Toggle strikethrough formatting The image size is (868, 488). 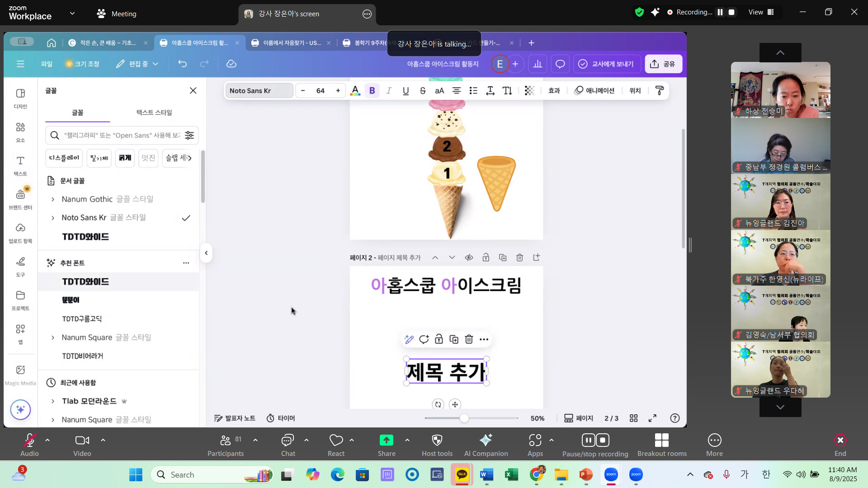point(423,91)
